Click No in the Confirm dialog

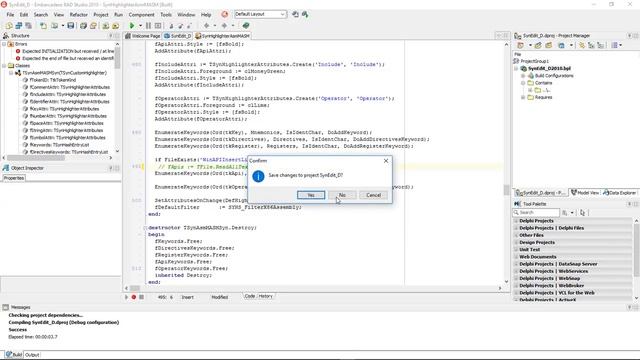(x=342, y=195)
